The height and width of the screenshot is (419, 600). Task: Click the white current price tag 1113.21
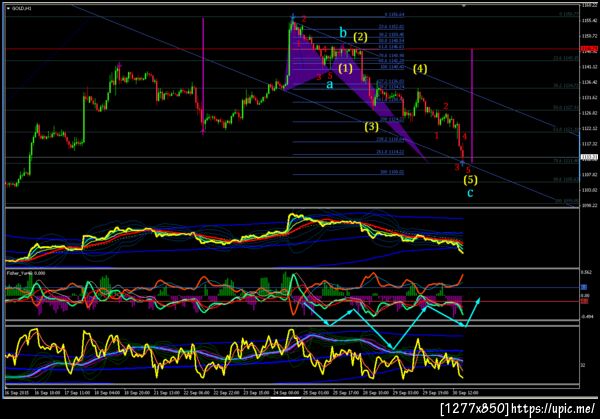589,157
